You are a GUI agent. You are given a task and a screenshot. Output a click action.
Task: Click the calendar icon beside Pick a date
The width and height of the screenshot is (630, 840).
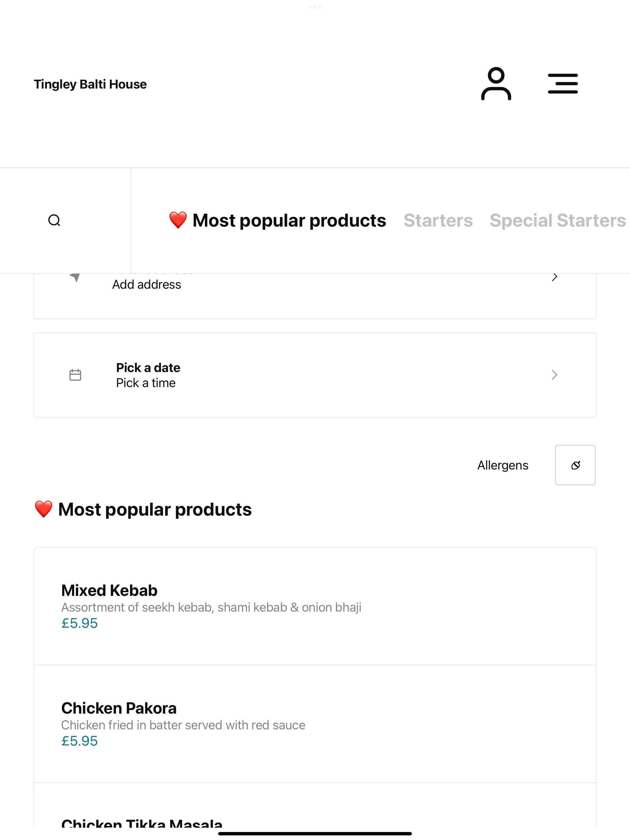click(x=75, y=375)
